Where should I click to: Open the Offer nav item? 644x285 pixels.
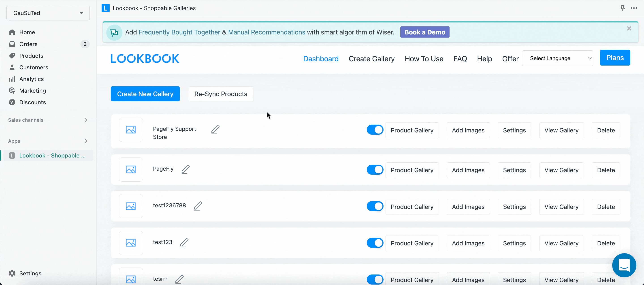pyautogui.click(x=510, y=59)
